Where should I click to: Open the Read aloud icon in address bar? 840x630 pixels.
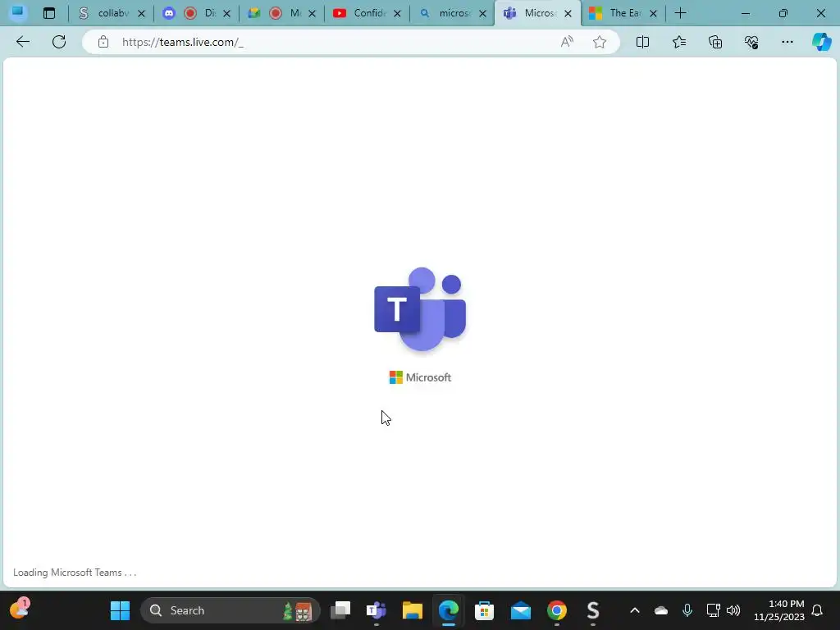(x=567, y=42)
